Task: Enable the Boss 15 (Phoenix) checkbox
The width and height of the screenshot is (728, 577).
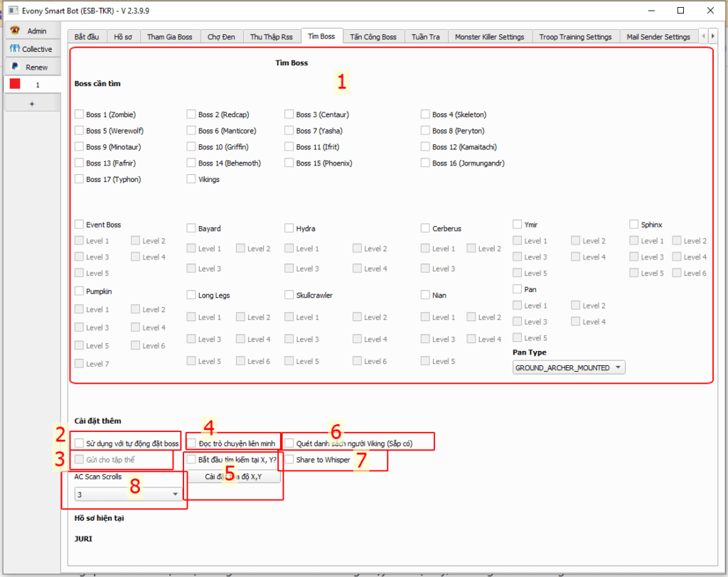Action: [x=289, y=163]
